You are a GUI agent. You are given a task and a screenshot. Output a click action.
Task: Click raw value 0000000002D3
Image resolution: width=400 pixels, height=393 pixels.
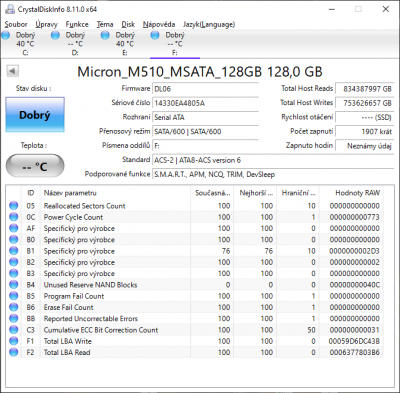[x=354, y=251]
